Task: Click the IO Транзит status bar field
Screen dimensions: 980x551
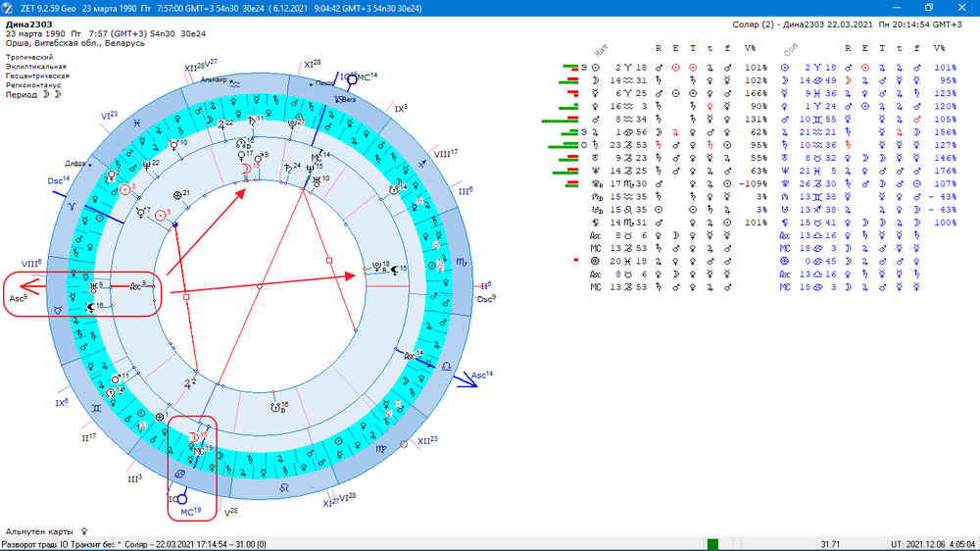Action: tap(87, 545)
